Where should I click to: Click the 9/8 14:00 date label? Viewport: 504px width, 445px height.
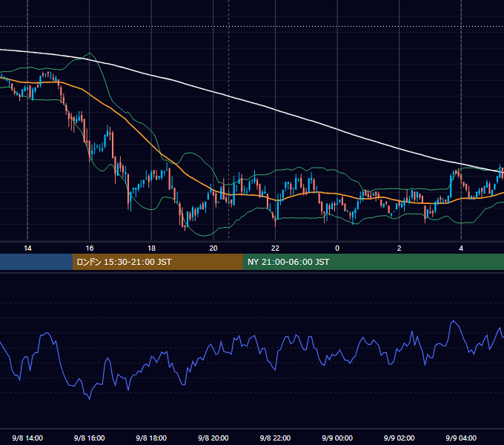(x=27, y=438)
